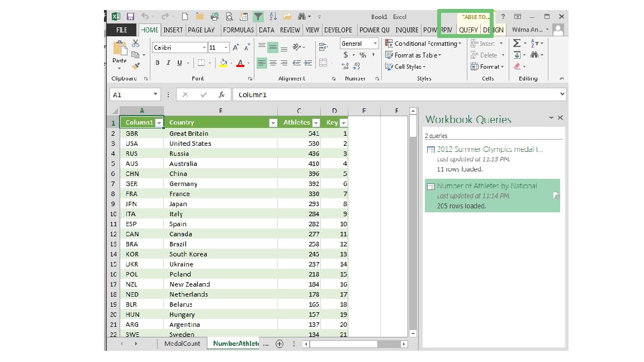Open the Column1 header filter dropdown
The height and width of the screenshot is (362, 644).
pos(159,123)
